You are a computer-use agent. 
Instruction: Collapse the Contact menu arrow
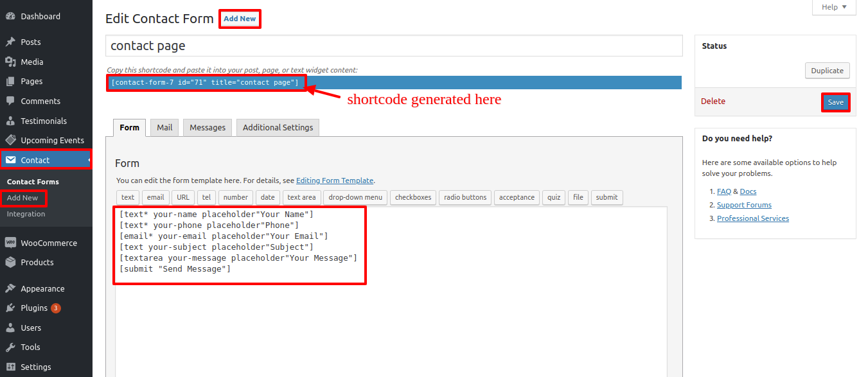[89, 160]
